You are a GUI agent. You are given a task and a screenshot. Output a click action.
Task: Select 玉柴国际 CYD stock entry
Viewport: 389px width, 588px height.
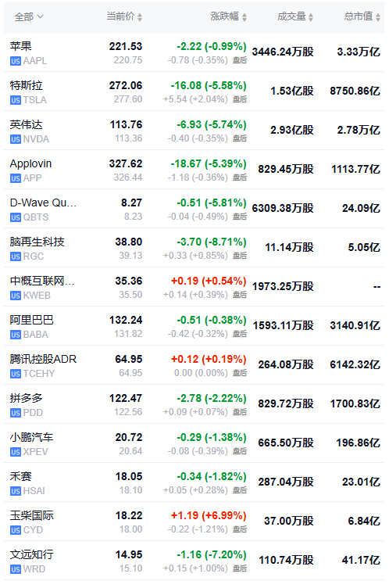point(194,522)
